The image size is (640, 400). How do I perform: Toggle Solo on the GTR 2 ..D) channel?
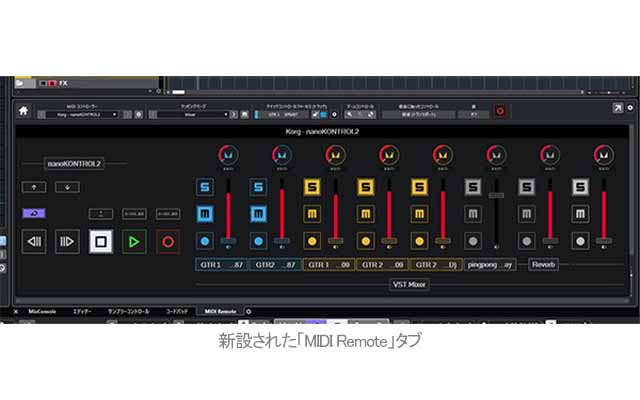pos(420,187)
